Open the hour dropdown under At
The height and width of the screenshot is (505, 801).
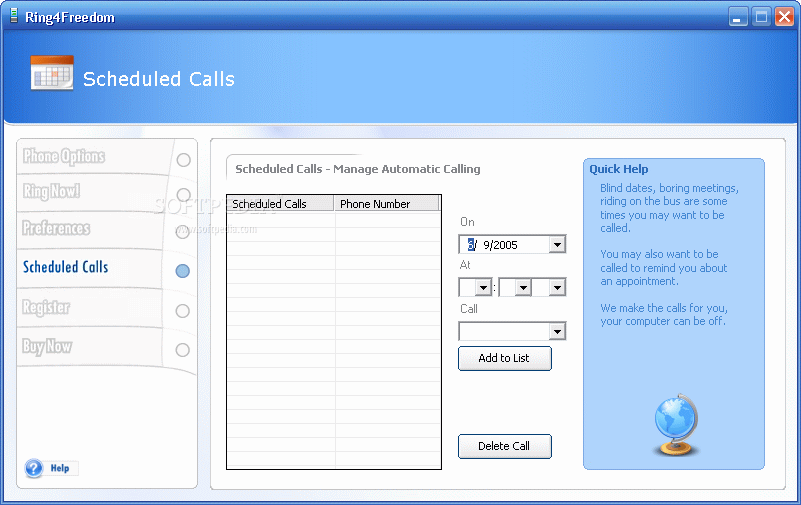tap(483, 287)
